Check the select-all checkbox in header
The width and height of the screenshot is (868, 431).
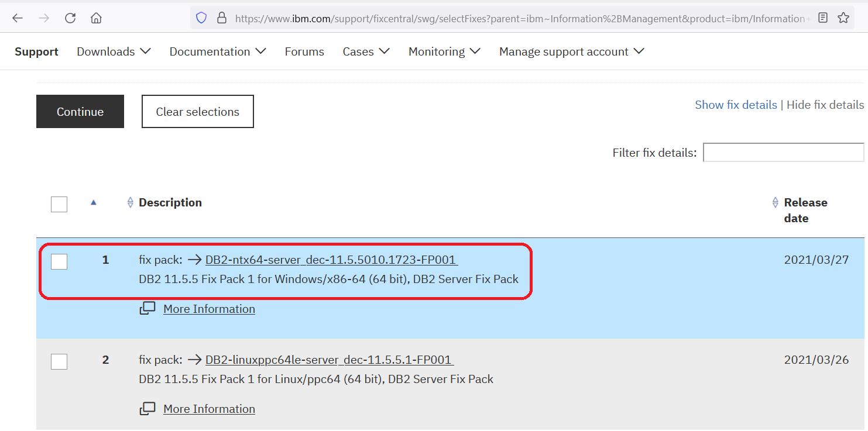point(59,204)
